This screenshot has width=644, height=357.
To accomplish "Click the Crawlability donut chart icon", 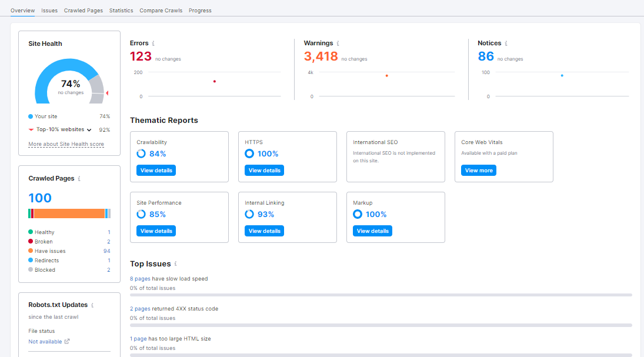I will (141, 154).
